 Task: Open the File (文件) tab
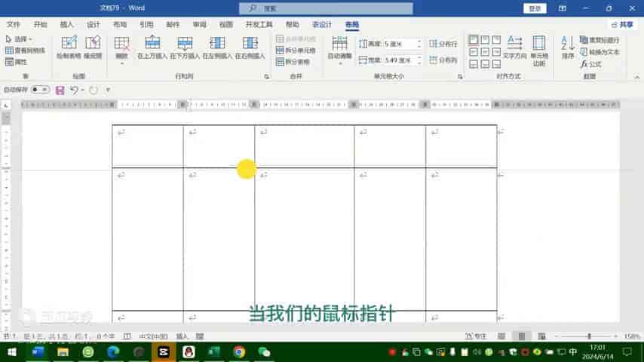pos(13,25)
